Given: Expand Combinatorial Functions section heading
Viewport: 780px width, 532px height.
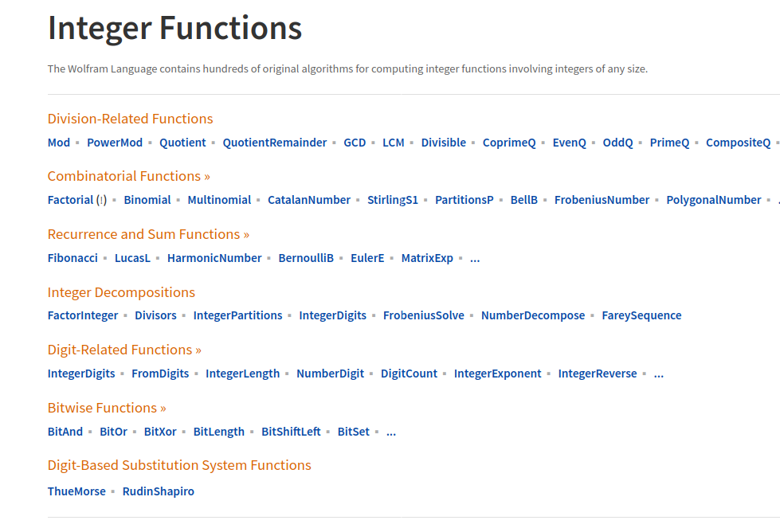Looking at the screenshot, I should click(128, 176).
